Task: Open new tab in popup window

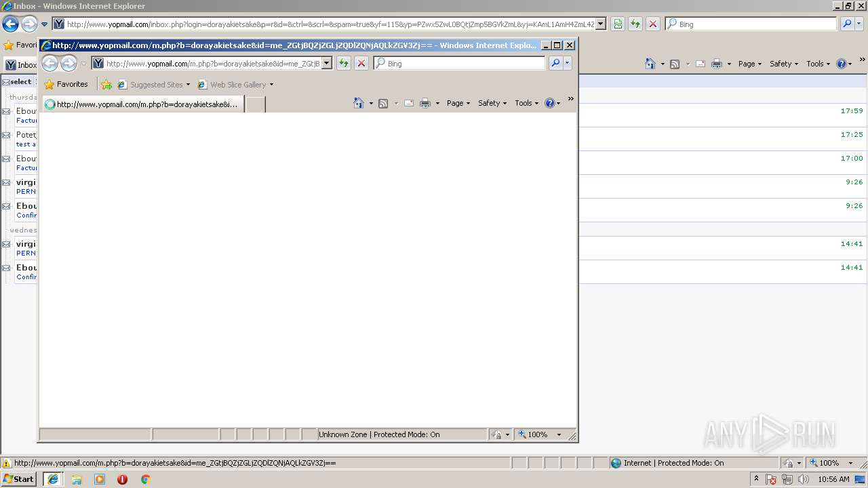Action: coord(255,104)
